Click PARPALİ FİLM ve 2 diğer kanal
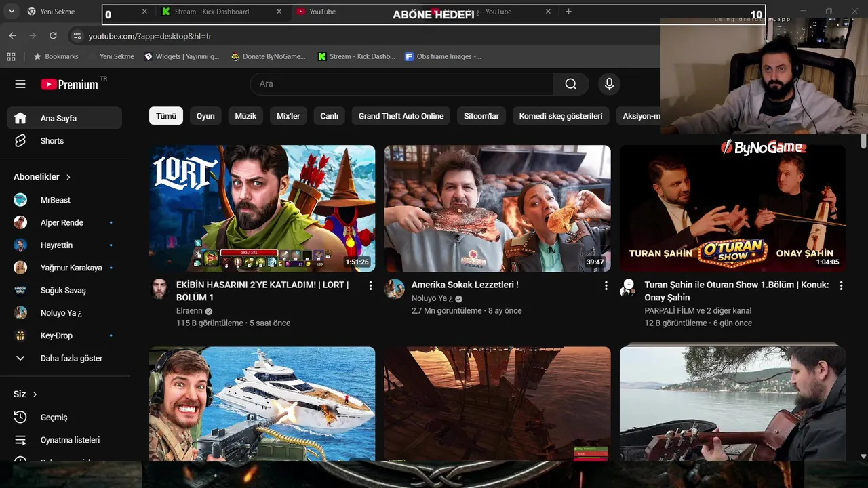 pyautogui.click(x=698, y=311)
